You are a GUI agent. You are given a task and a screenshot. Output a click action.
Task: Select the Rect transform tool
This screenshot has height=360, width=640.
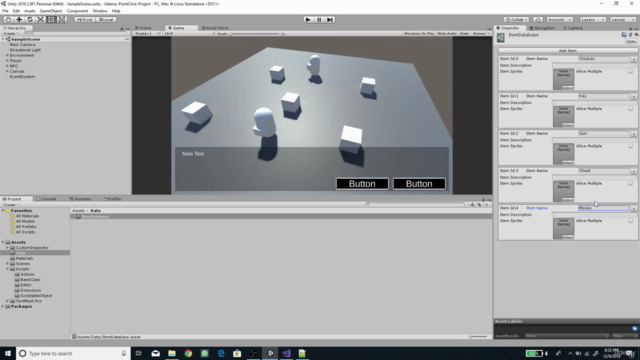click(x=51, y=20)
